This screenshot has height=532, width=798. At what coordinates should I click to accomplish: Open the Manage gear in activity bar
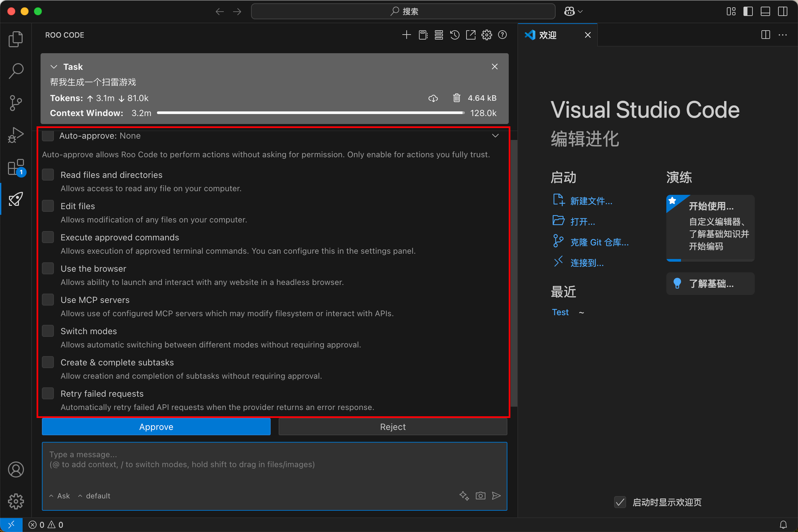pyautogui.click(x=16, y=501)
